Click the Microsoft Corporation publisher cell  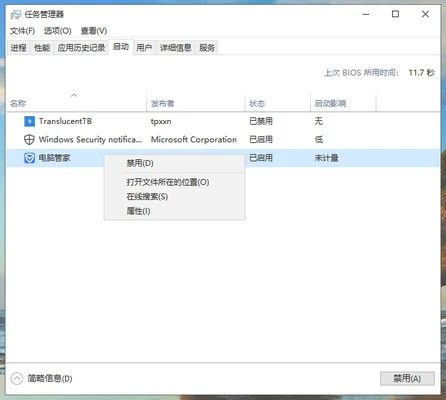(194, 139)
